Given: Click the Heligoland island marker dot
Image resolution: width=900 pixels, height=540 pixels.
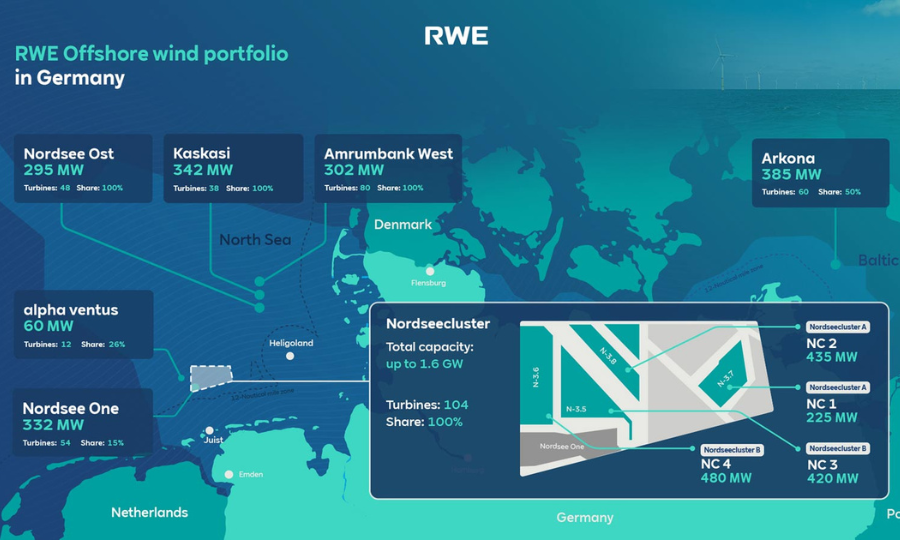Looking at the screenshot, I should click(290, 356).
